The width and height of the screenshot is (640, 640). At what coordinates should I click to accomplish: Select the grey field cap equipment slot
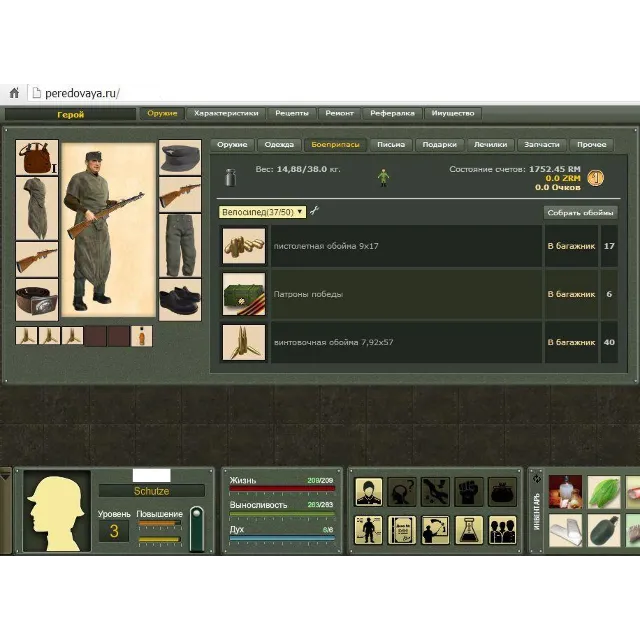(x=180, y=158)
